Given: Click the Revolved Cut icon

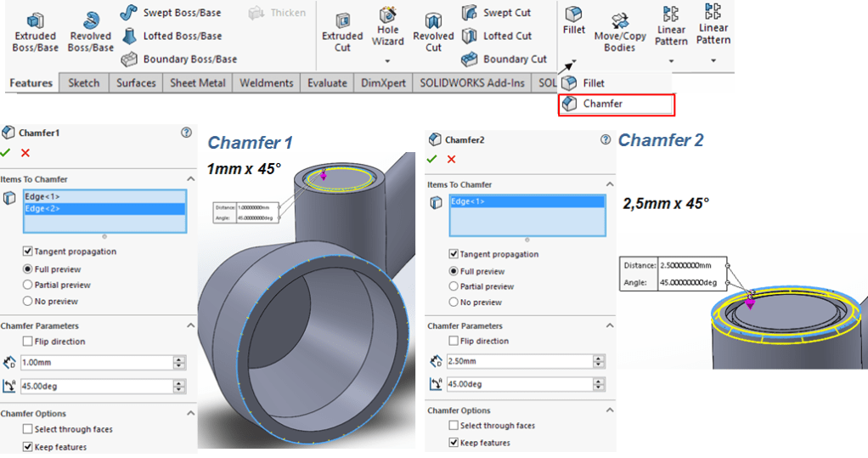Looking at the screenshot, I should click(x=433, y=20).
